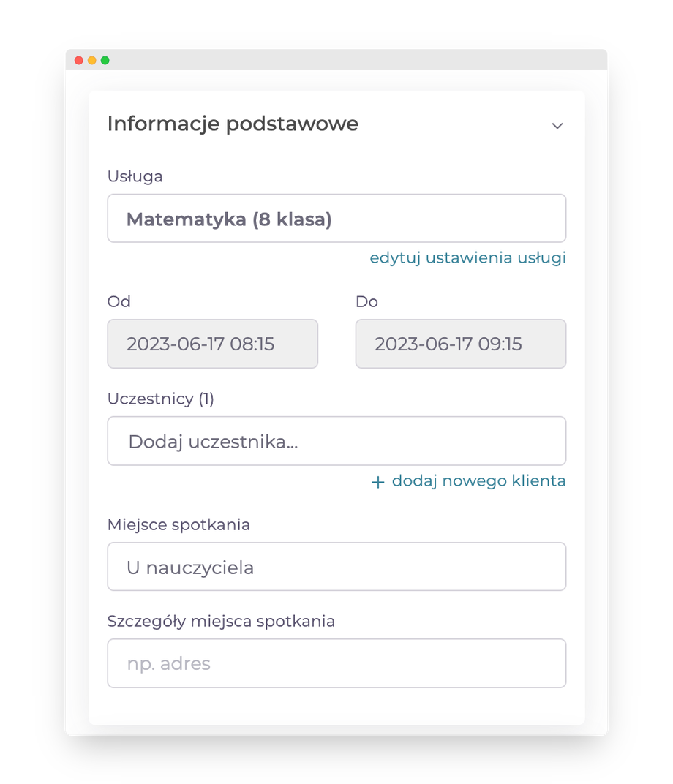Close the window with the red button
673x784 pixels.
(x=79, y=60)
